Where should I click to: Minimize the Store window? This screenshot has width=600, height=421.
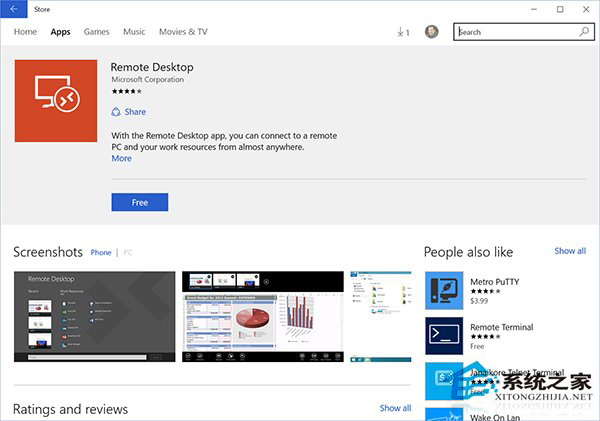(534, 9)
